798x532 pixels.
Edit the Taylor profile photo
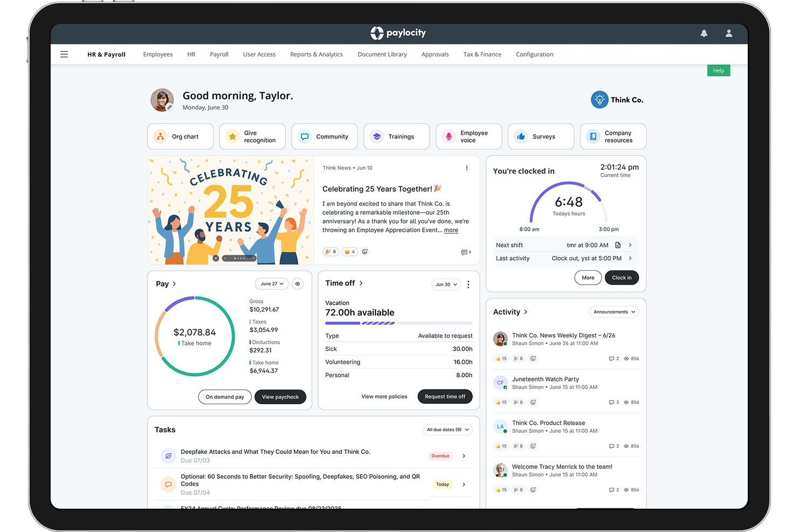(x=169, y=107)
